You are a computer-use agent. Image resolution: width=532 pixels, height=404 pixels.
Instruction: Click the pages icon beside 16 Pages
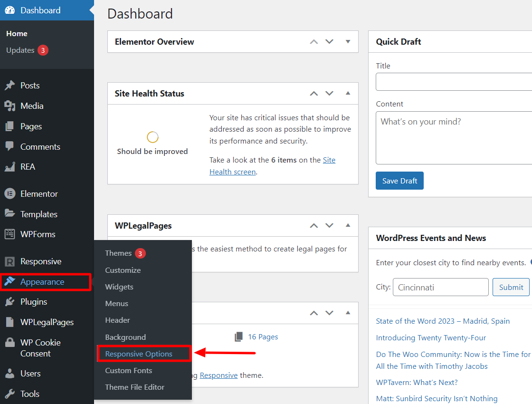point(239,337)
